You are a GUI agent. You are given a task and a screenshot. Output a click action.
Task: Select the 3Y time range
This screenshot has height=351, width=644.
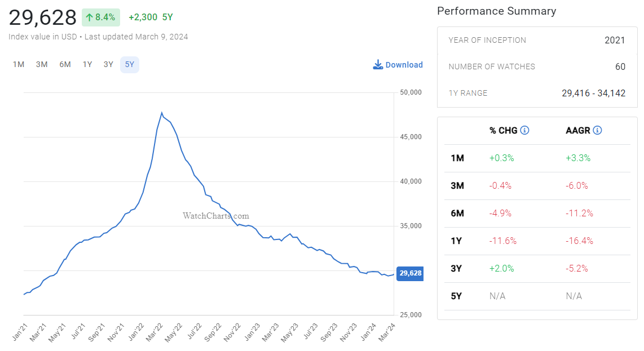coord(108,65)
